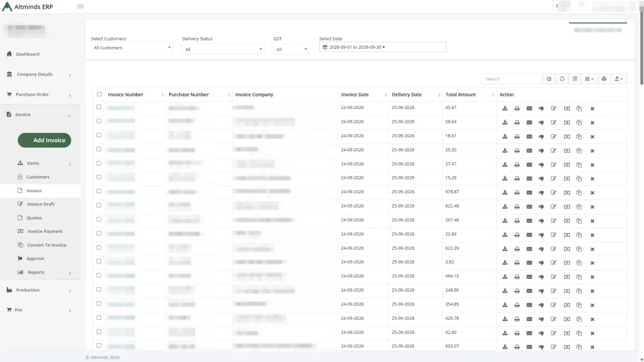Click the table Search field
This screenshot has height=362, width=644.
click(x=511, y=79)
